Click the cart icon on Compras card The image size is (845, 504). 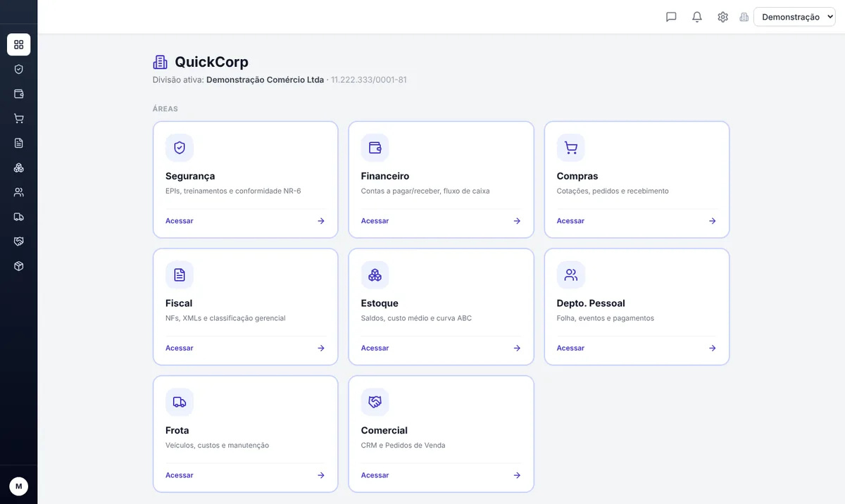click(571, 148)
